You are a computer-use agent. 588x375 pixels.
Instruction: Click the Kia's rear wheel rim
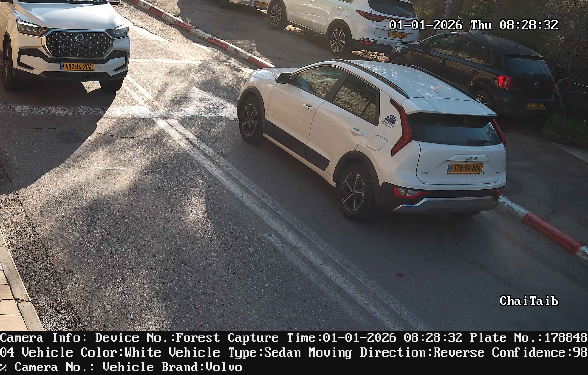click(x=353, y=192)
